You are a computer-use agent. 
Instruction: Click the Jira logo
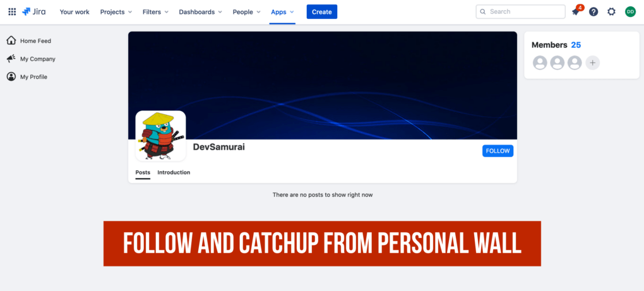[x=33, y=12]
